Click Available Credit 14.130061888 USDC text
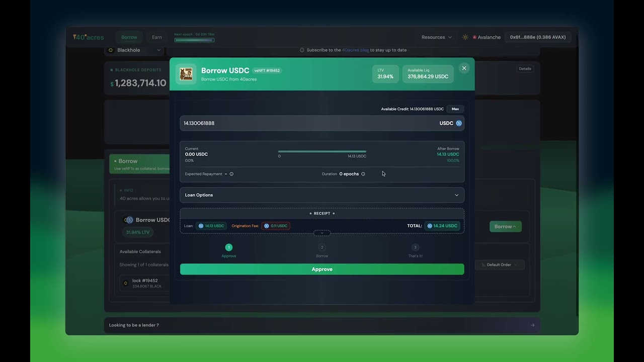The image size is (644, 362). (x=413, y=109)
